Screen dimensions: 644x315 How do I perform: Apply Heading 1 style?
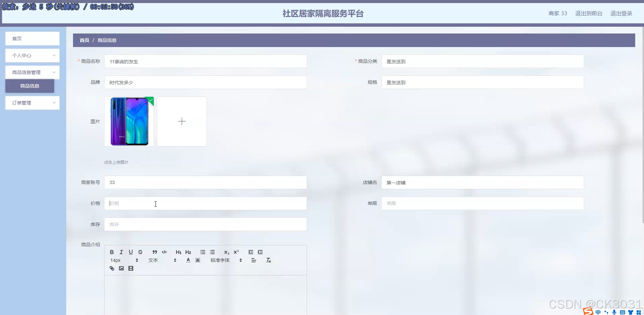[178, 252]
